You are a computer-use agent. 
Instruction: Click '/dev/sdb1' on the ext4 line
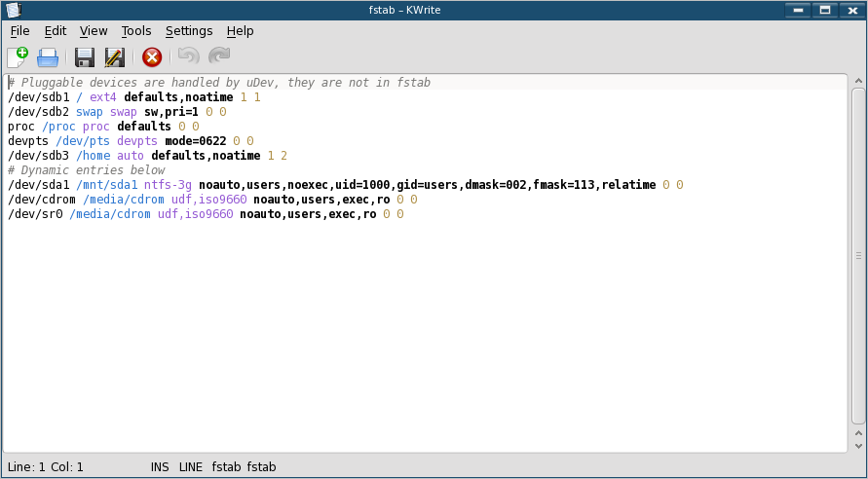pos(38,97)
